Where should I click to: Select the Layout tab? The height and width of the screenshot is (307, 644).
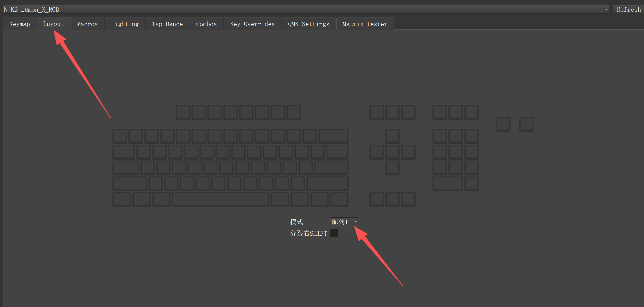click(53, 24)
